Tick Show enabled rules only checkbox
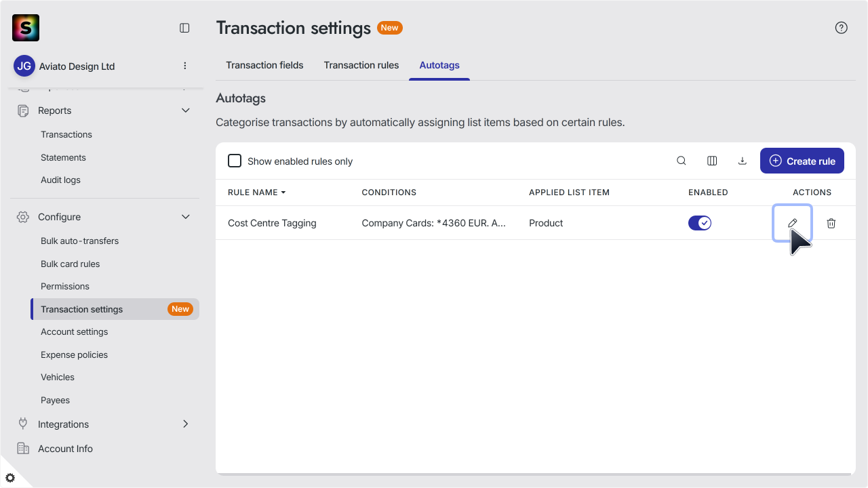This screenshot has height=488, width=868. point(235,161)
